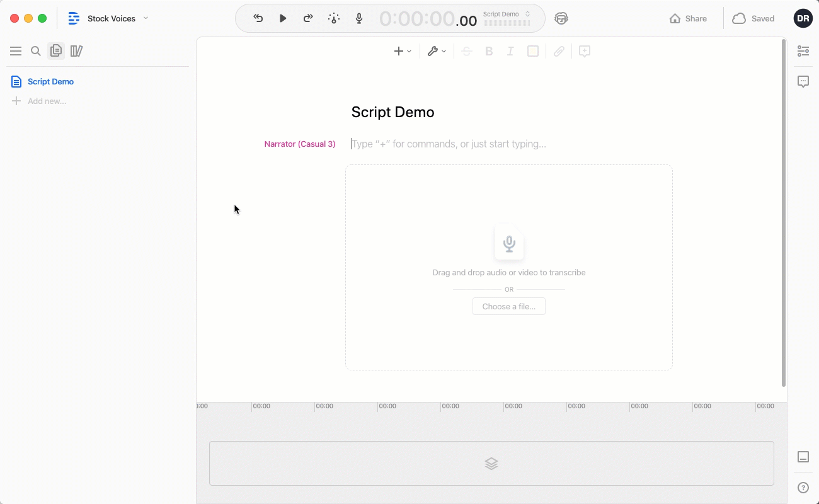Click the Descript logo icon
The image size is (819, 504).
(74, 18)
